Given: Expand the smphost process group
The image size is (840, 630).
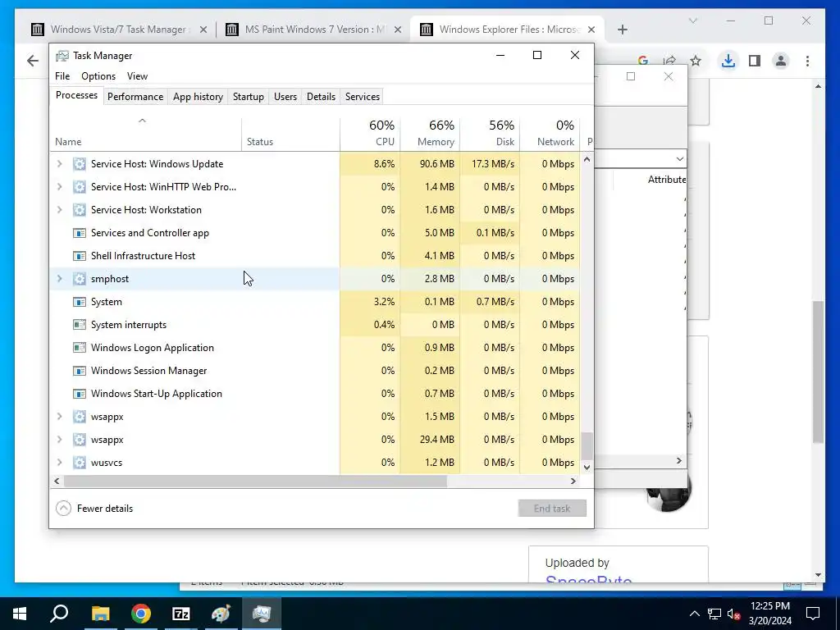Looking at the screenshot, I should click(x=59, y=279).
